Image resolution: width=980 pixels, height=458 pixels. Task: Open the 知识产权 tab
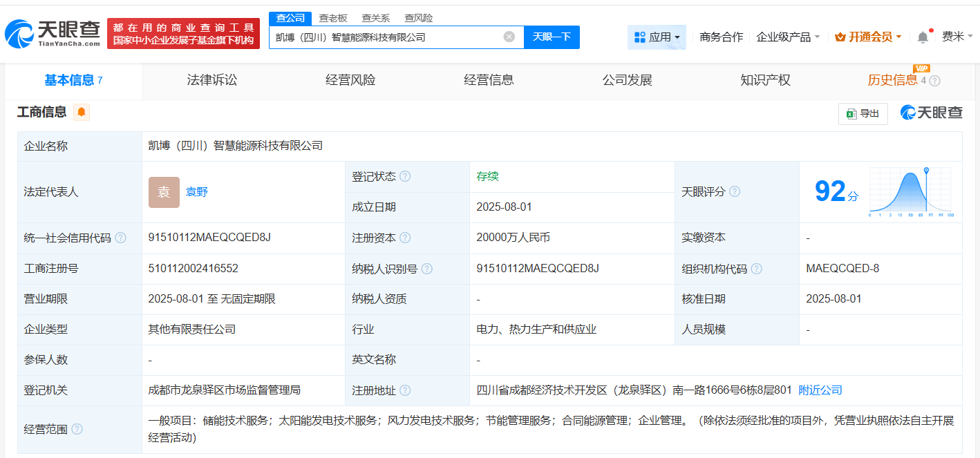[x=765, y=80]
